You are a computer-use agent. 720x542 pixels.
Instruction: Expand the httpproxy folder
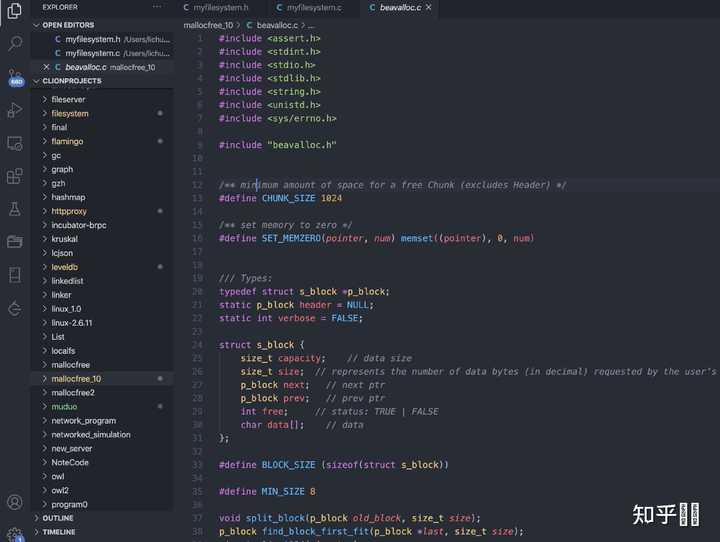102,211
